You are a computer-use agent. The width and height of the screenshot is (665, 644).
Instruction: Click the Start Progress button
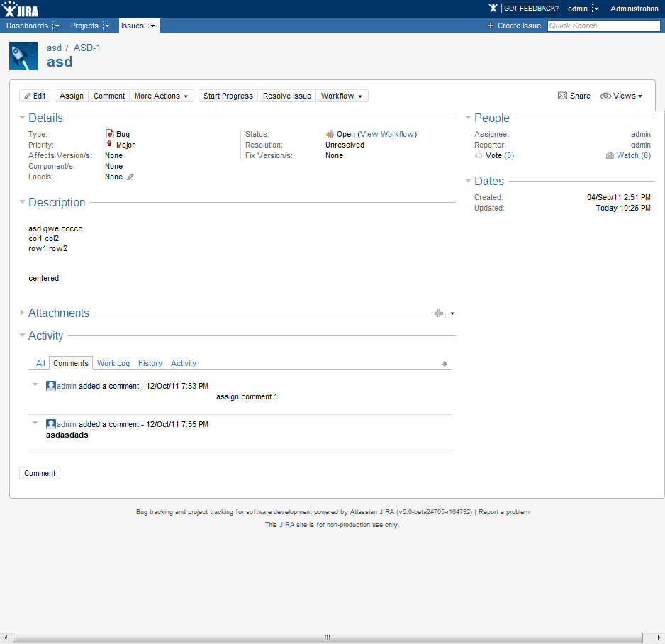click(228, 96)
